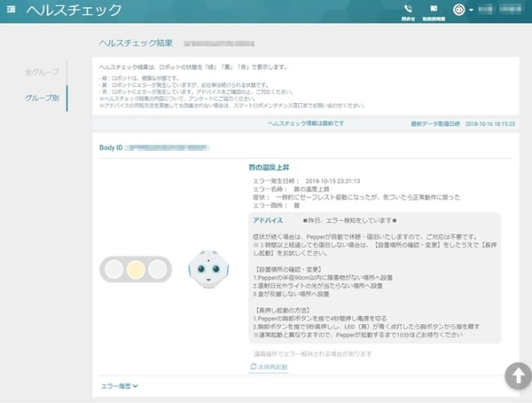
Task: Open the manual book icon
Action: (x=434, y=12)
